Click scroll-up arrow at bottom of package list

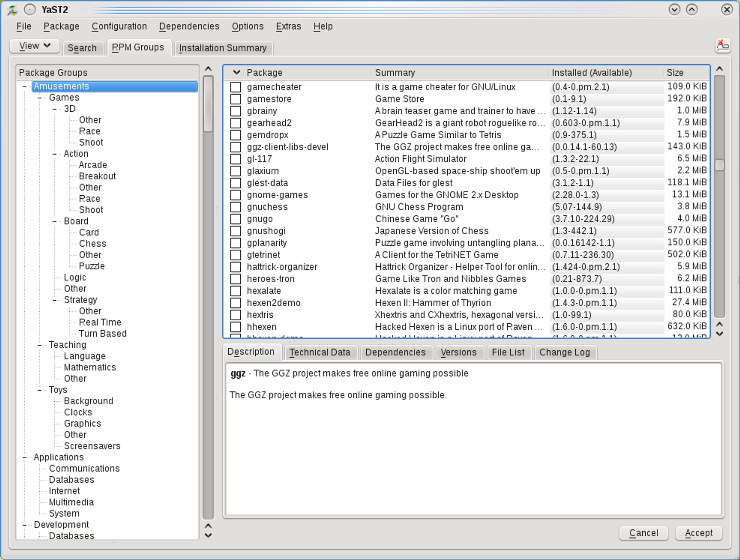point(719,324)
